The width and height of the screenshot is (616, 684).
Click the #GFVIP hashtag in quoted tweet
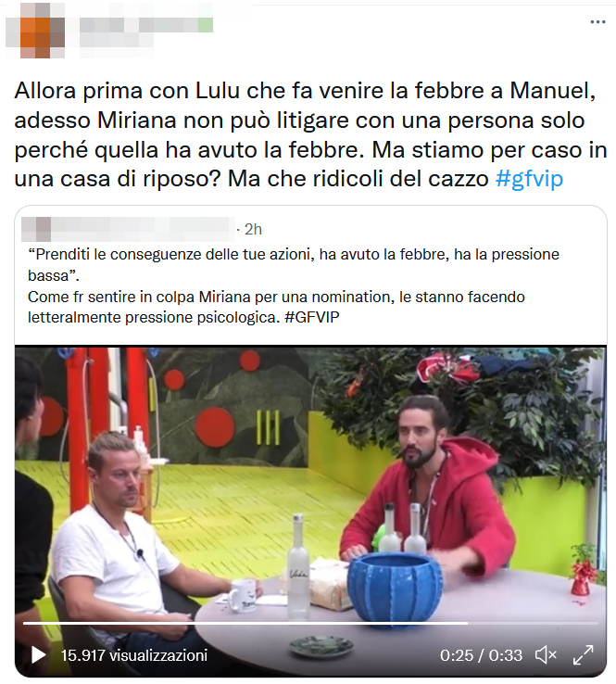tap(312, 317)
